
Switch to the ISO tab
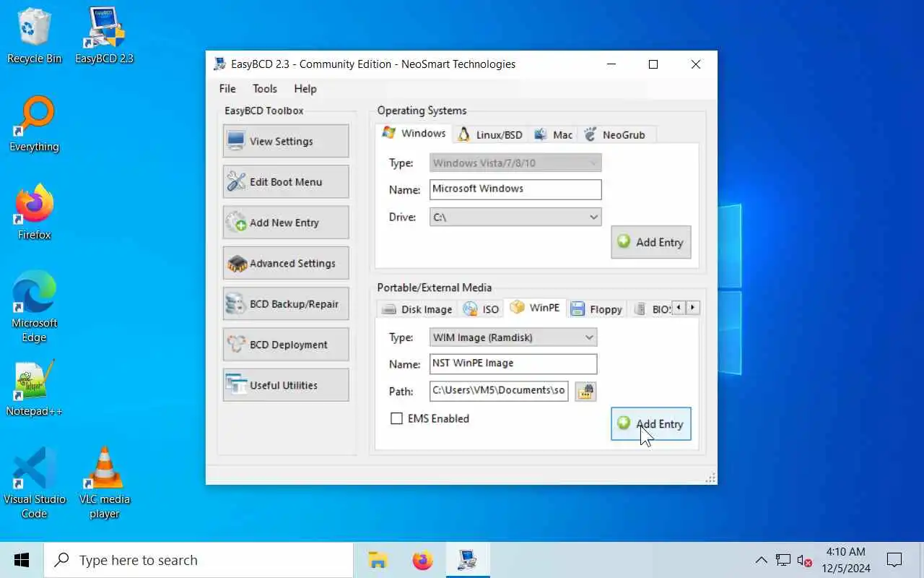click(481, 309)
